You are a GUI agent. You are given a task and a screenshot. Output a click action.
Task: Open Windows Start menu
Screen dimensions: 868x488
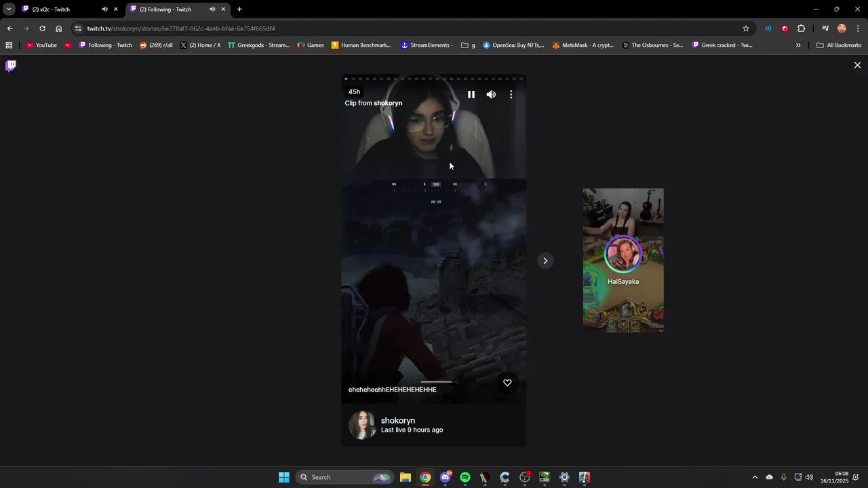tap(284, 477)
